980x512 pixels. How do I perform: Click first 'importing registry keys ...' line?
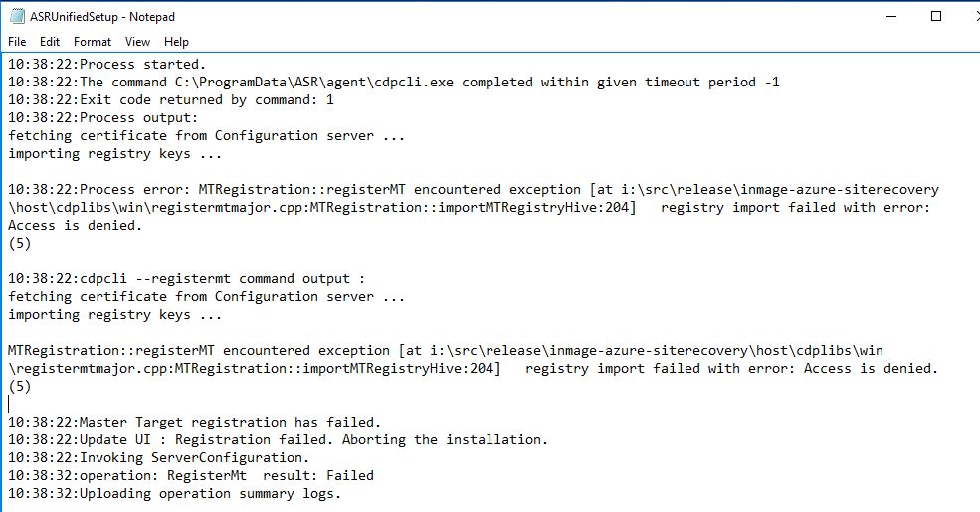coord(115,153)
